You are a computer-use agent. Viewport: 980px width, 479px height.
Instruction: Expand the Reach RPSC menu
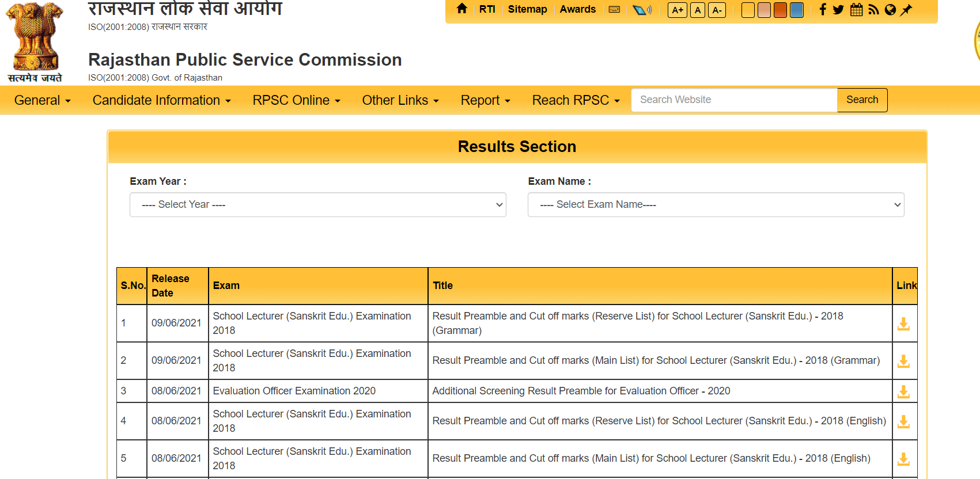click(576, 100)
